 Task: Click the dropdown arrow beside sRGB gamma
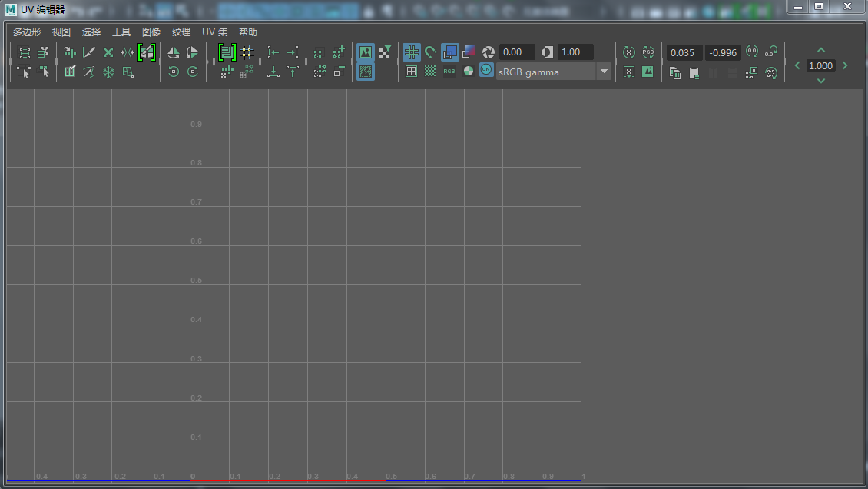click(x=604, y=72)
